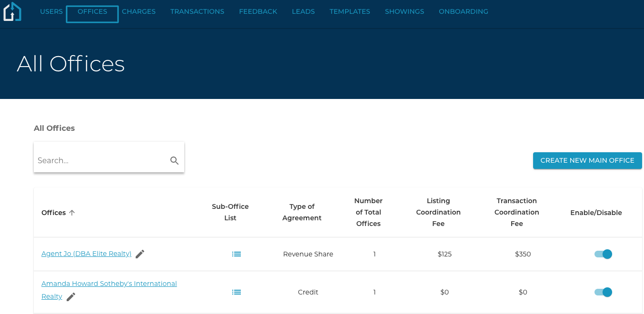Select the Showings tab
644x314 pixels.
point(405,11)
